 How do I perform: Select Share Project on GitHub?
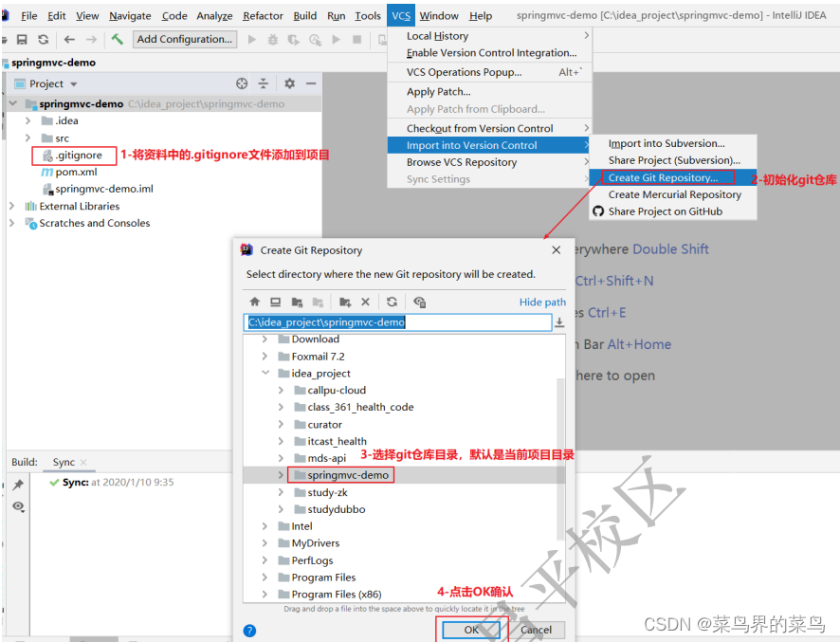point(673,211)
